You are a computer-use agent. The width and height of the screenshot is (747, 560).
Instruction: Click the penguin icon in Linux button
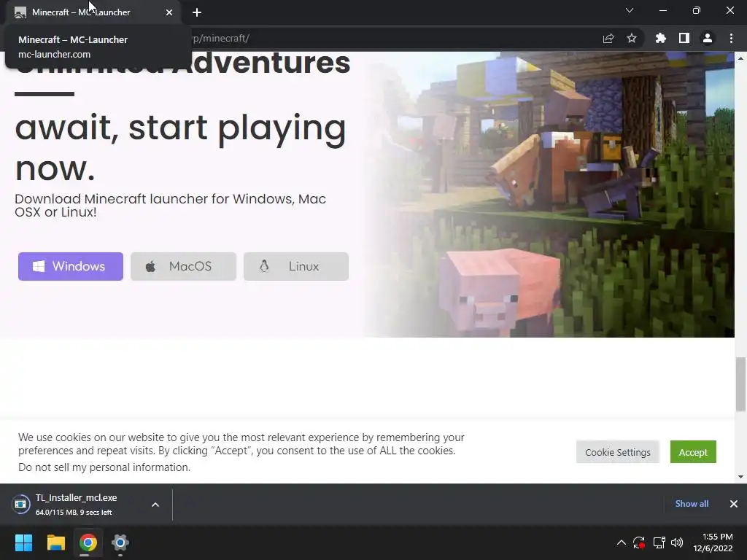(x=264, y=266)
